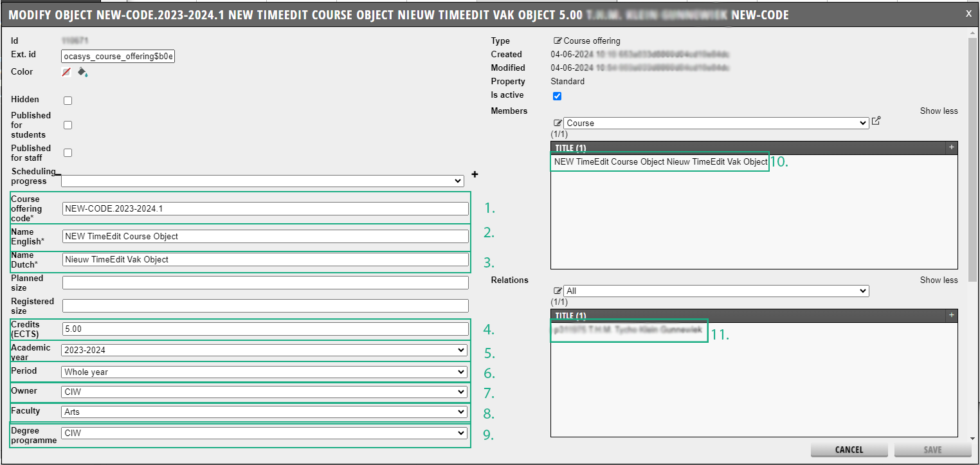Click Show less in the Relations section
Screen dimensions: 980x465
click(x=938, y=280)
